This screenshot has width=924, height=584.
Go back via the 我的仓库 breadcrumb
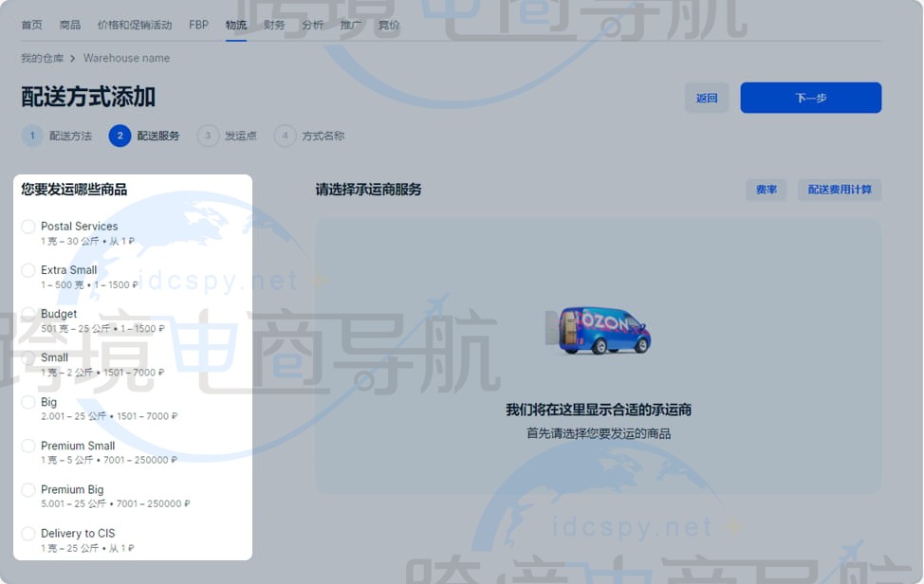pos(42,58)
